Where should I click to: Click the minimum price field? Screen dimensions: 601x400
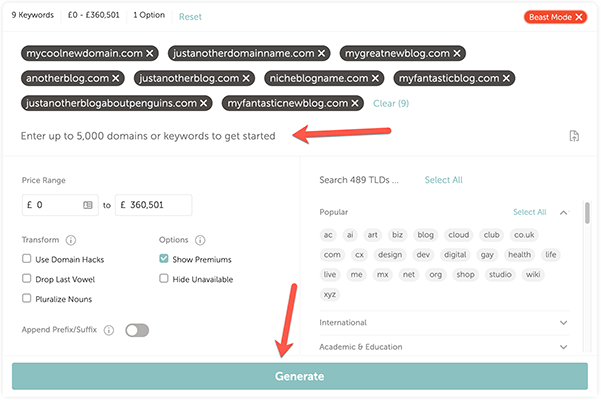60,205
